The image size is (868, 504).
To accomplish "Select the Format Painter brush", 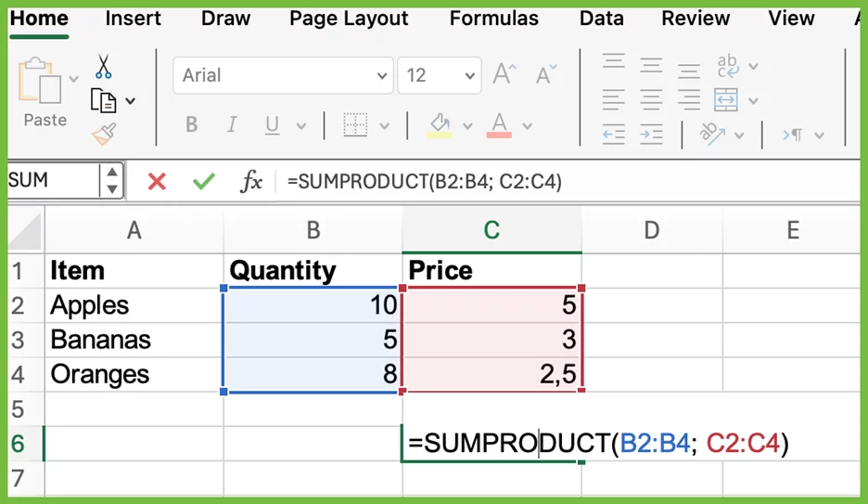I will pyautogui.click(x=104, y=134).
